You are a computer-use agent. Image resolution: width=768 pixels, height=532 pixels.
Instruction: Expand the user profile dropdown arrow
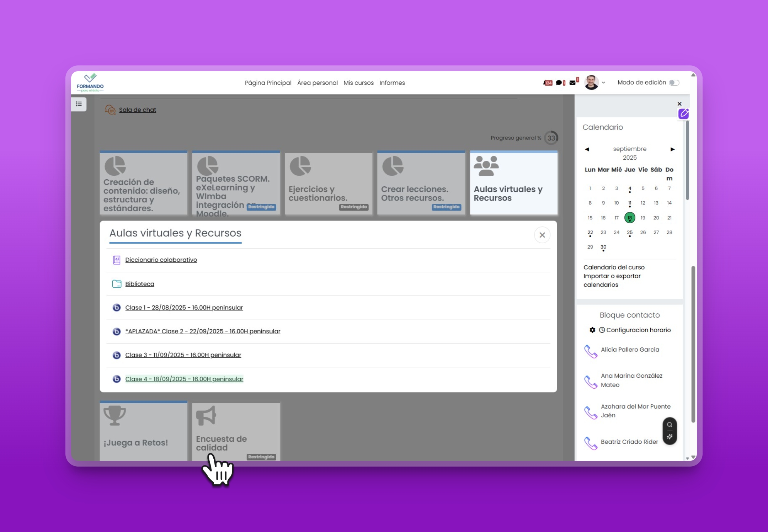pyautogui.click(x=603, y=83)
